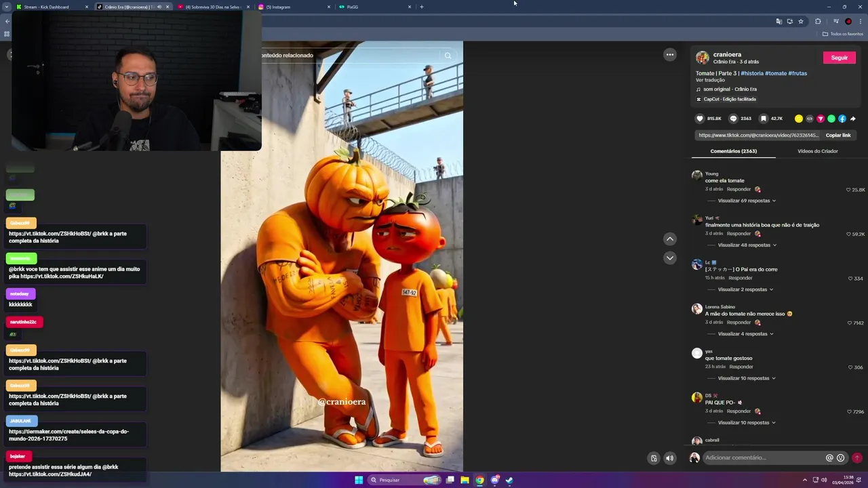Screen dimensions: 868x488
Task: Open comments via speech bubble icon
Action: point(733,119)
